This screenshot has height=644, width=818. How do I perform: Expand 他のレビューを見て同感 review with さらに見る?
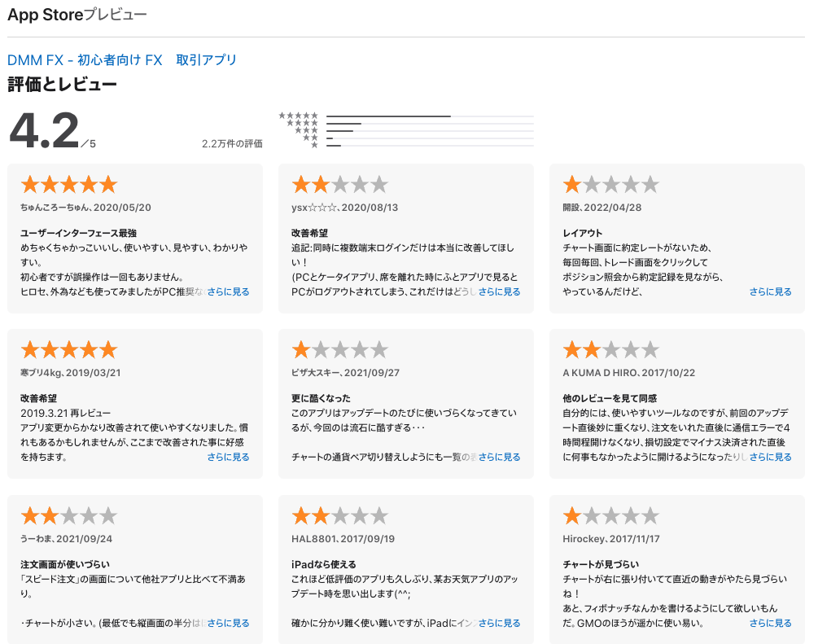point(770,458)
